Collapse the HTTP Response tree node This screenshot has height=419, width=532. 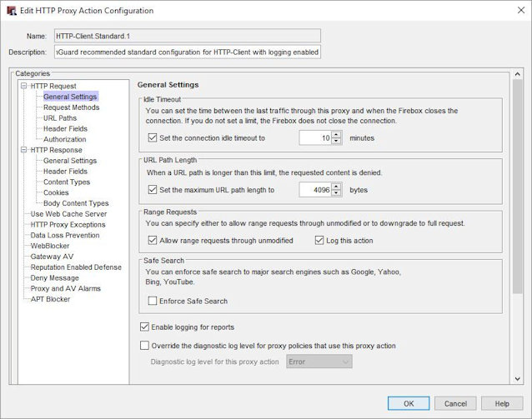[23, 149]
